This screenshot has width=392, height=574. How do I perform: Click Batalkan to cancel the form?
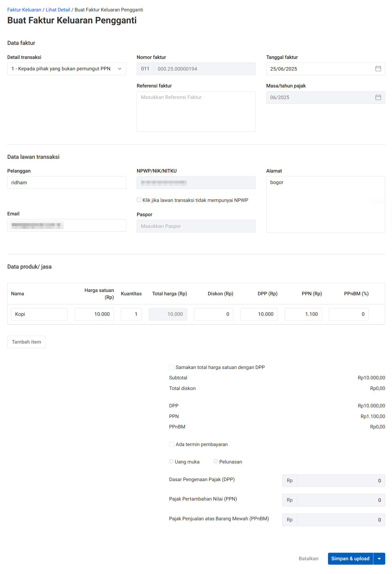point(308,559)
